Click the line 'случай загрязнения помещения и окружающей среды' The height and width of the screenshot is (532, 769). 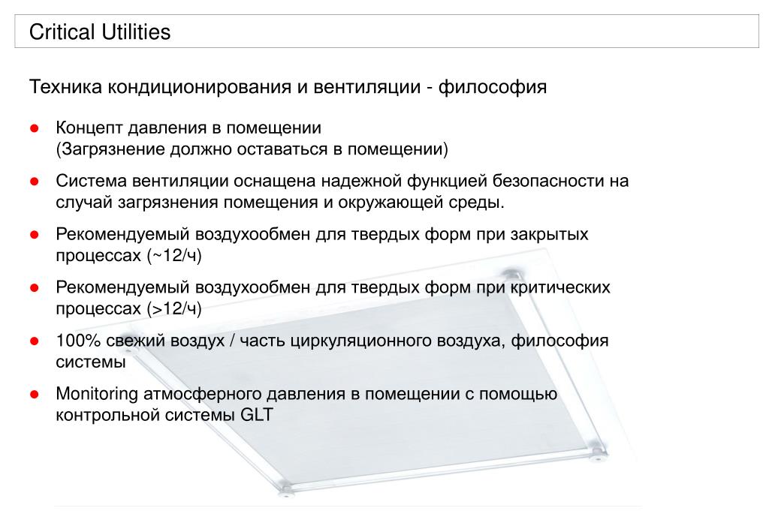pos(280,203)
